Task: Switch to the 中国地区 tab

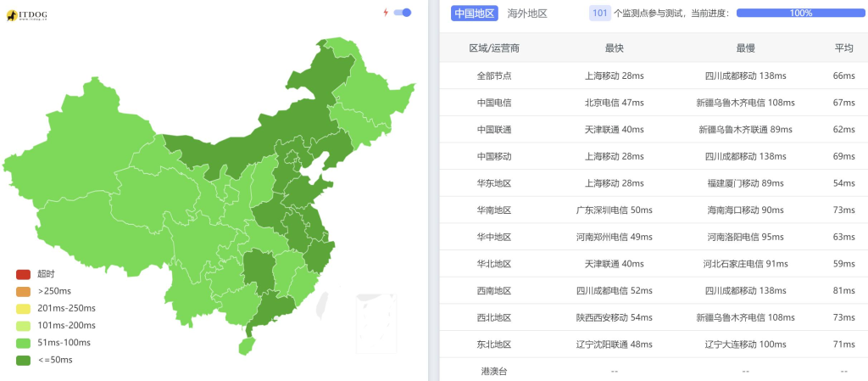Action: (474, 14)
